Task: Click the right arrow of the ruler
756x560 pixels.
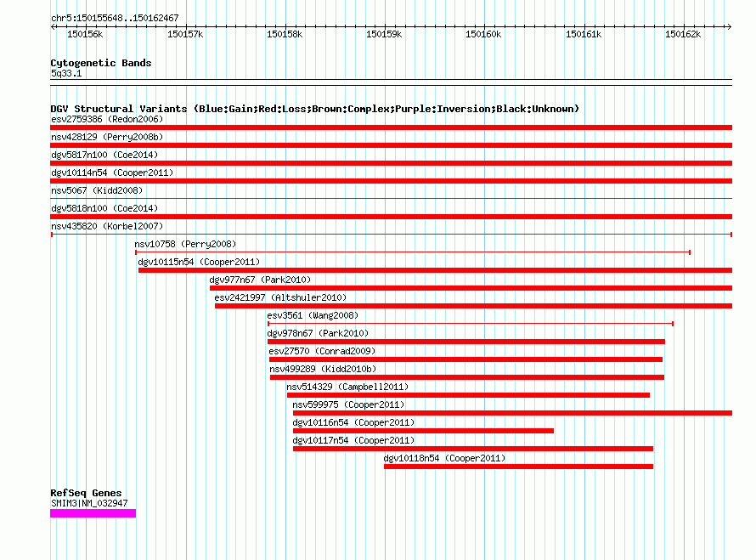Action: (729, 26)
